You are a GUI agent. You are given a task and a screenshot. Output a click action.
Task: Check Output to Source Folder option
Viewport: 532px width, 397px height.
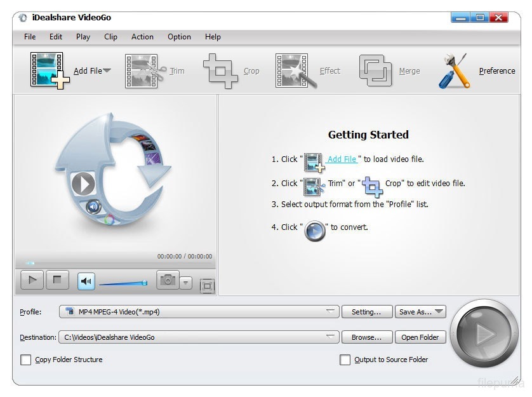pos(345,360)
